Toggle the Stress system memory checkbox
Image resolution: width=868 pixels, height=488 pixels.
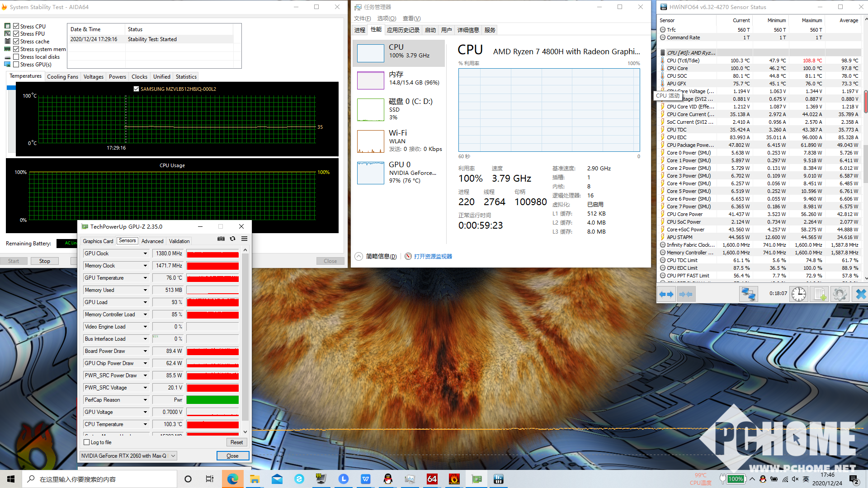pyautogui.click(x=16, y=49)
